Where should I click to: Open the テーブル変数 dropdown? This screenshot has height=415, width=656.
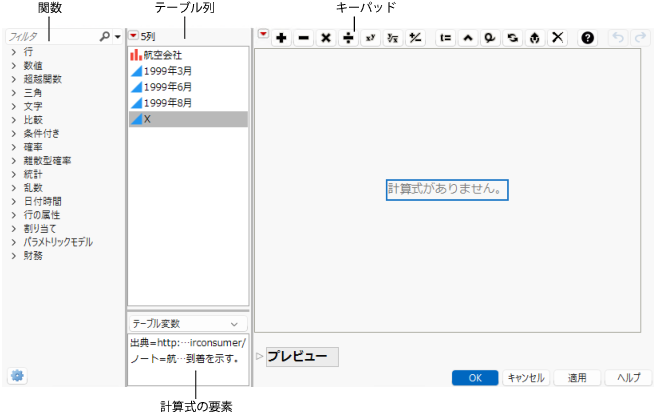(x=188, y=324)
